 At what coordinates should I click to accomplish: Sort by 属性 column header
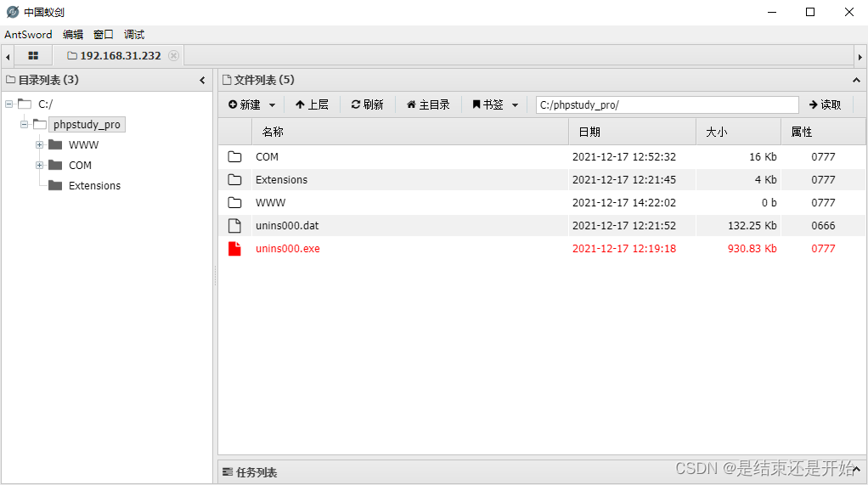pos(823,132)
